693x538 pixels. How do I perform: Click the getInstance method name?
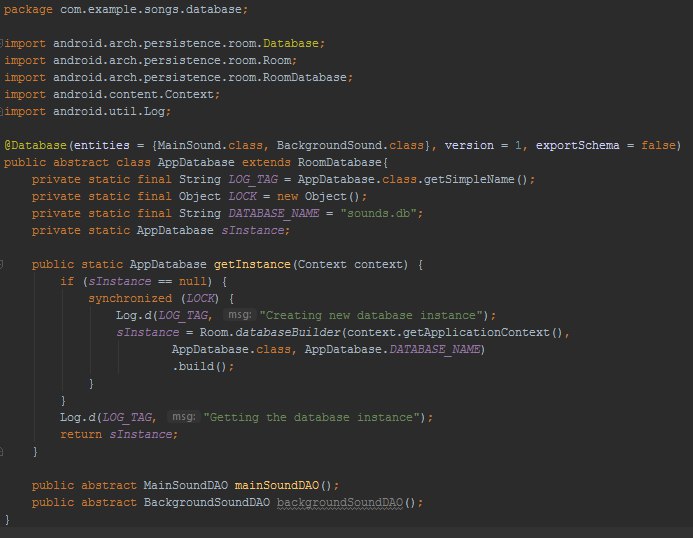tap(252, 264)
